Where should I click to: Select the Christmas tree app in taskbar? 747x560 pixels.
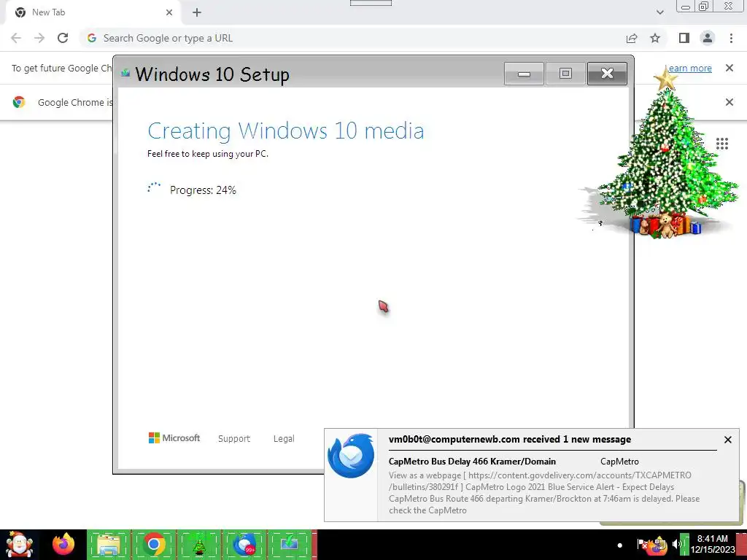pos(198,545)
